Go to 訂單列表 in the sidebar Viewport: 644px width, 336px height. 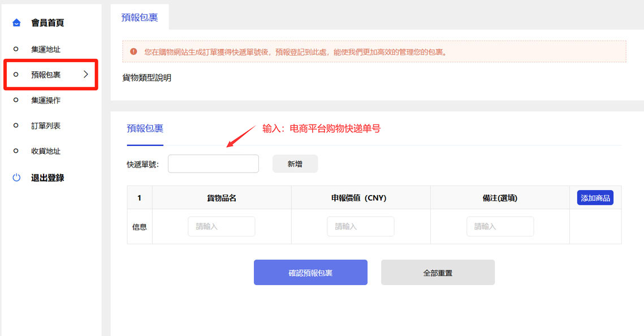46,126
